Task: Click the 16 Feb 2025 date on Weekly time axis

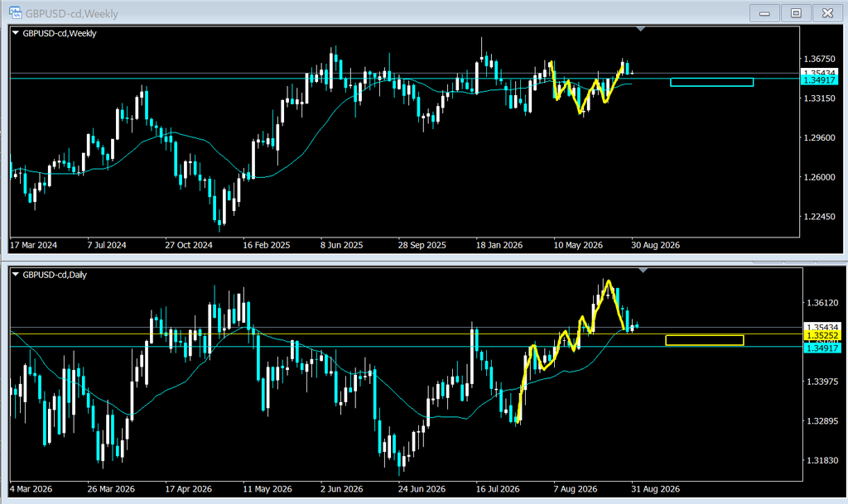Action: tap(266, 245)
